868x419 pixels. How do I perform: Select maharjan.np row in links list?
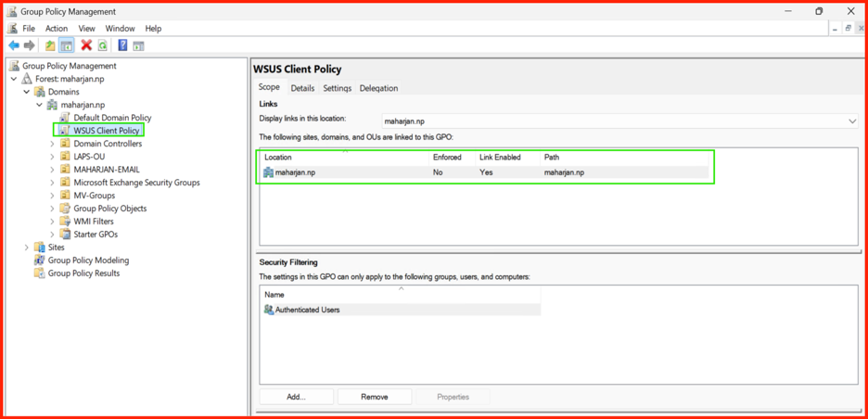[x=484, y=172]
